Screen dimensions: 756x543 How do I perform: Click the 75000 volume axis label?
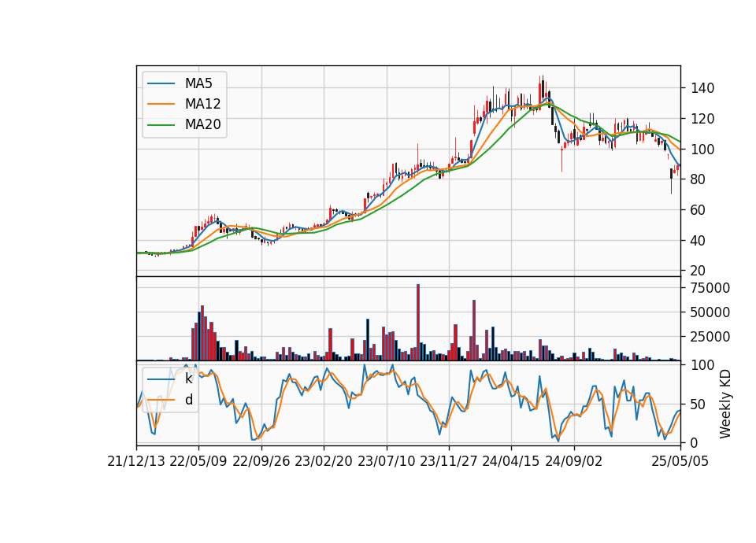pyautogui.click(x=710, y=288)
